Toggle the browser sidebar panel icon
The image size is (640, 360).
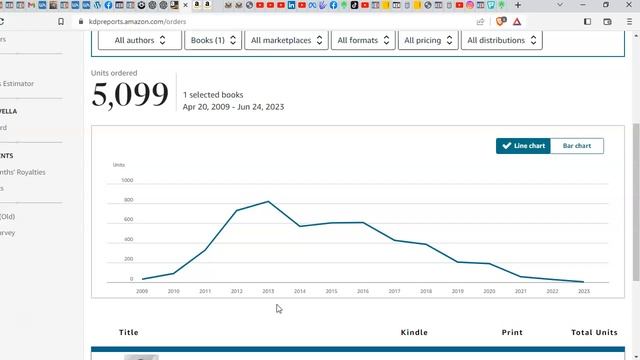(587, 22)
